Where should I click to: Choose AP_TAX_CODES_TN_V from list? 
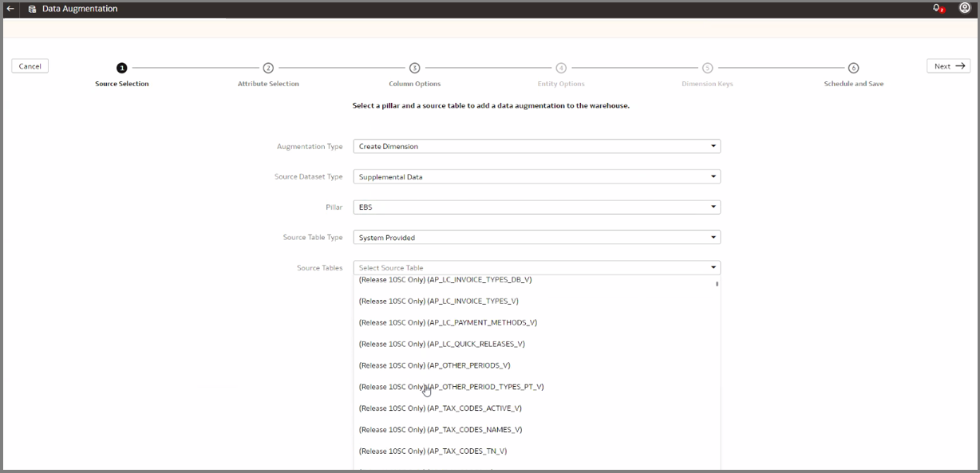pyautogui.click(x=537, y=451)
